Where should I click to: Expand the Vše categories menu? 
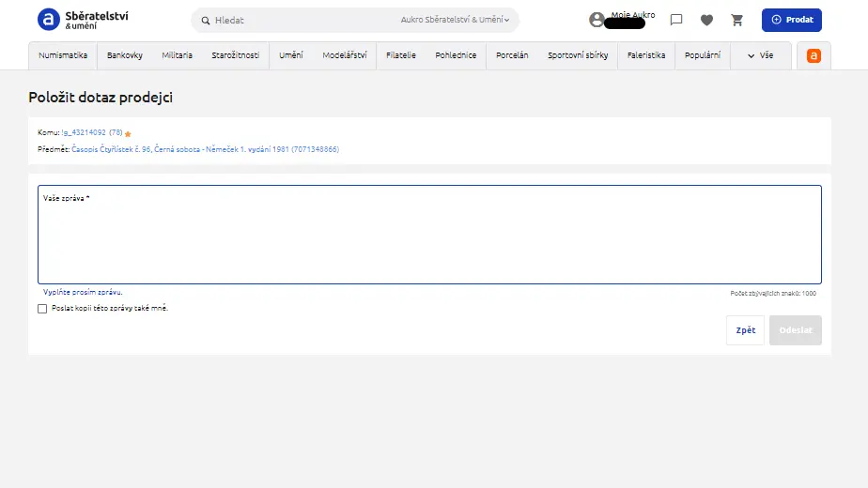[x=760, y=55]
